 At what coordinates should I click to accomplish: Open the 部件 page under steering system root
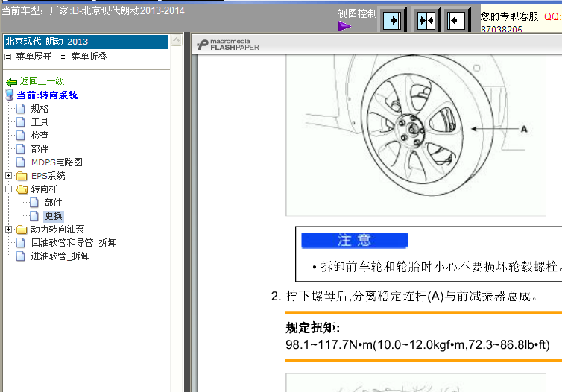(40, 149)
